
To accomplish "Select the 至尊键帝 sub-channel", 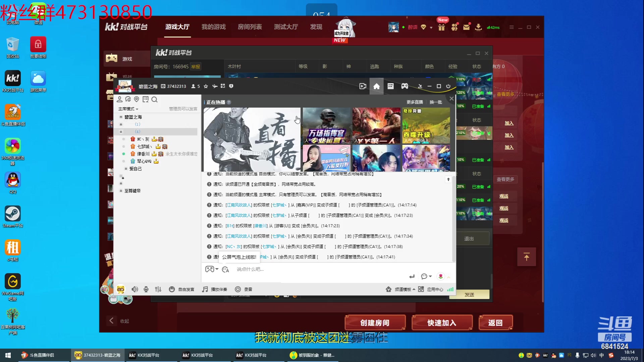I will click(x=132, y=191).
